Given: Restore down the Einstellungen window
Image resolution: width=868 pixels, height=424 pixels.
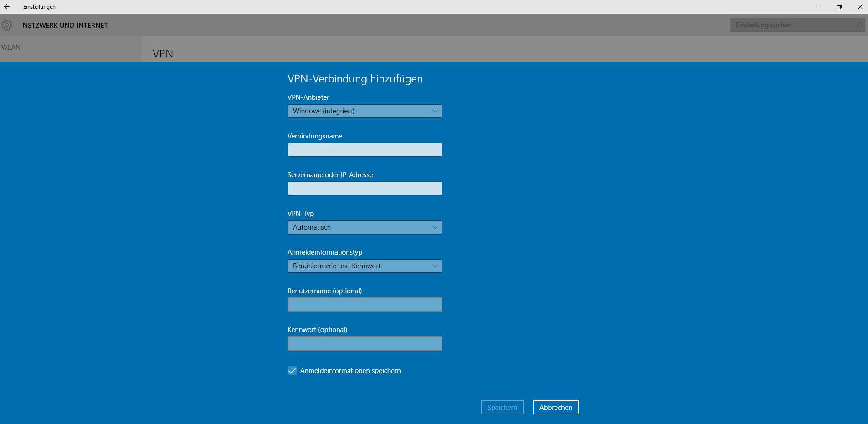Looking at the screenshot, I should pos(839,7).
